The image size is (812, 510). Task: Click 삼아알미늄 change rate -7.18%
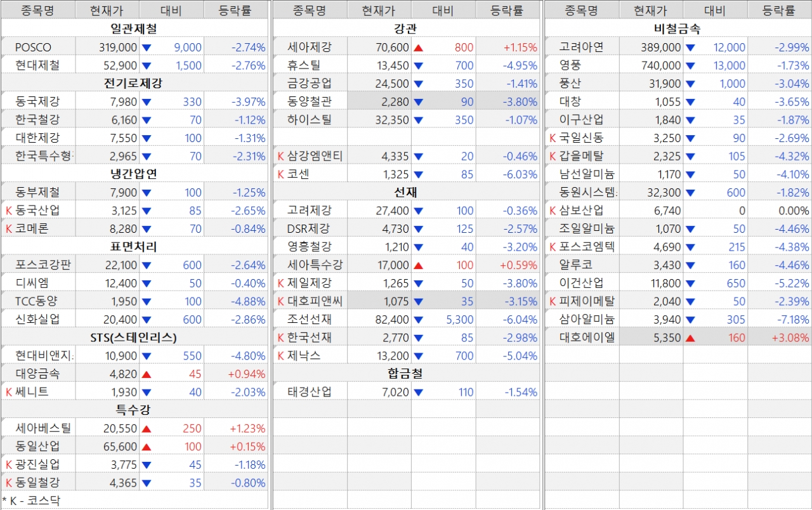tap(792, 319)
